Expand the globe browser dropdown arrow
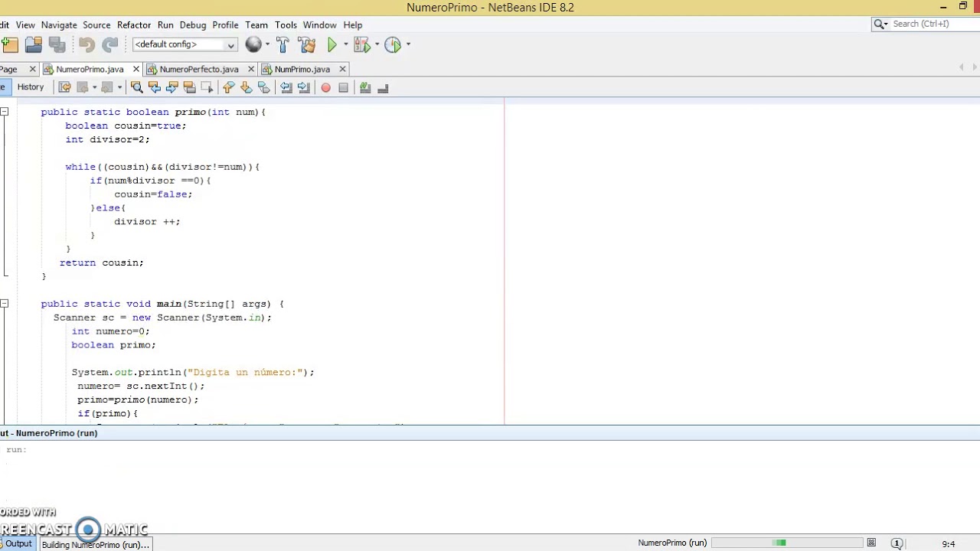The image size is (980, 551). 267,45
